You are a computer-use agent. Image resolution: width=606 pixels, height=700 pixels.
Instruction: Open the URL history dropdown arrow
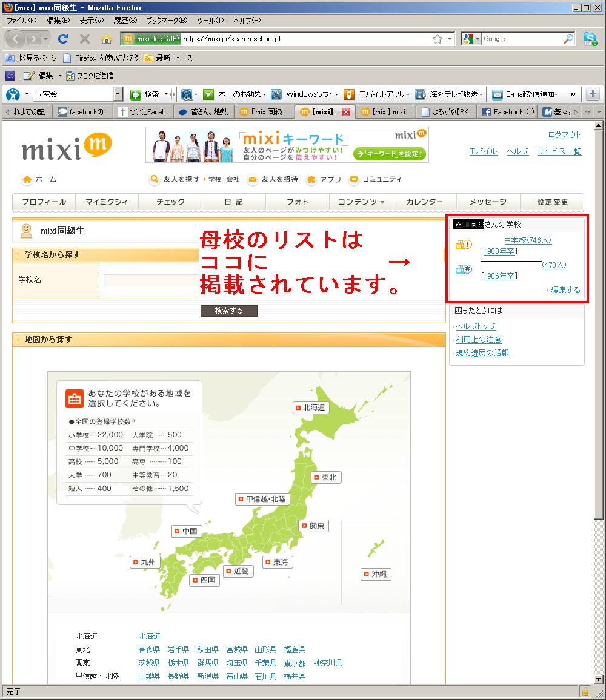(x=450, y=39)
